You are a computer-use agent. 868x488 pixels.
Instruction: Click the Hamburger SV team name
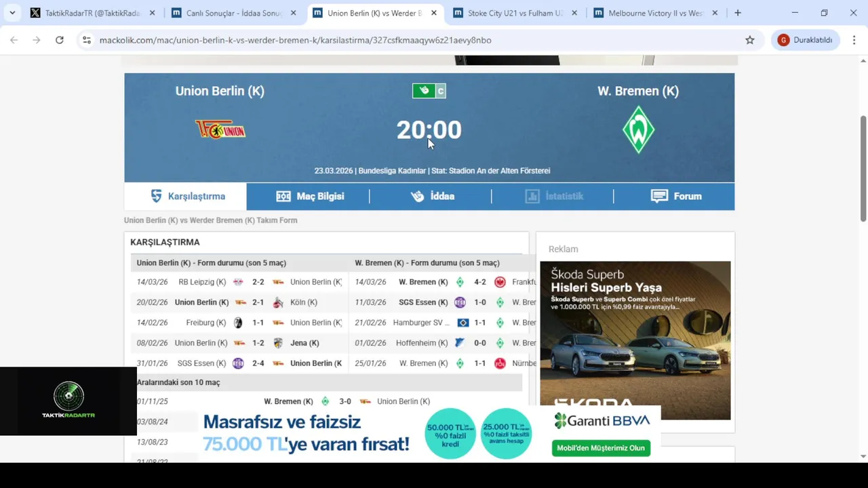coord(421,323)
